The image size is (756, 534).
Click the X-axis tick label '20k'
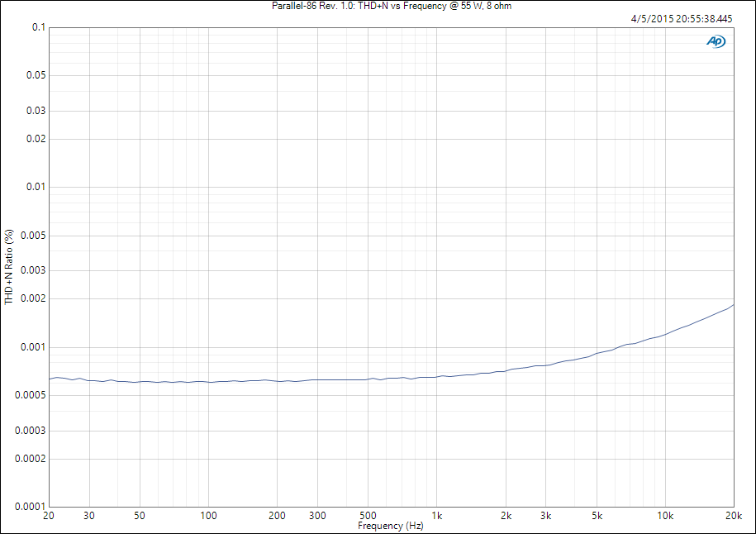(x=734, y=516)
